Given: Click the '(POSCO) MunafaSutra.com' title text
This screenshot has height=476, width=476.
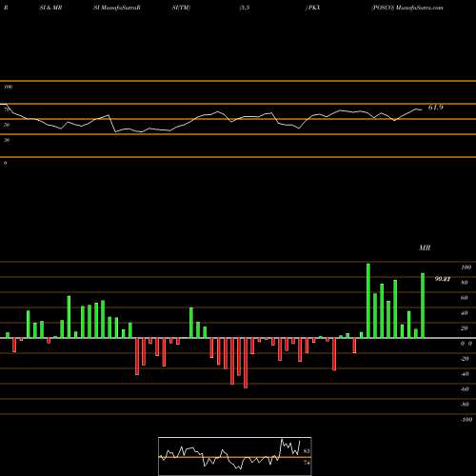Looking at the screenshot, I should pos(407,8).
